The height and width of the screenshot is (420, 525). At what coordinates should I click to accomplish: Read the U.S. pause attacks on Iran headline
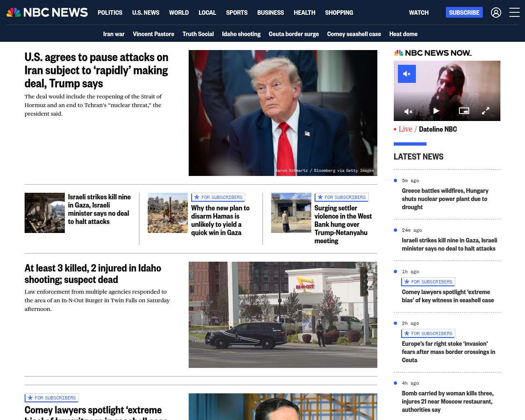(x=96, y=70)
